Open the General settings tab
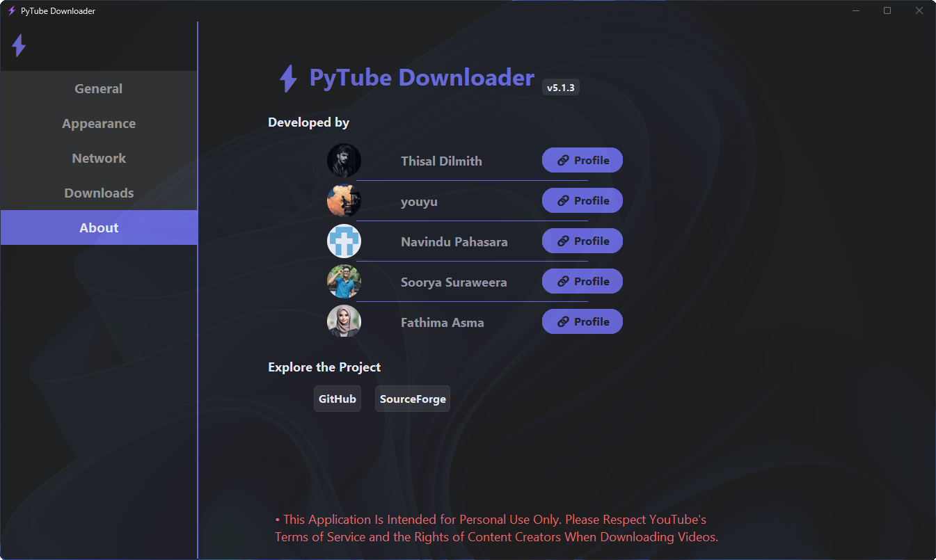This screenshot has height=560, width=936. (99, 88)
